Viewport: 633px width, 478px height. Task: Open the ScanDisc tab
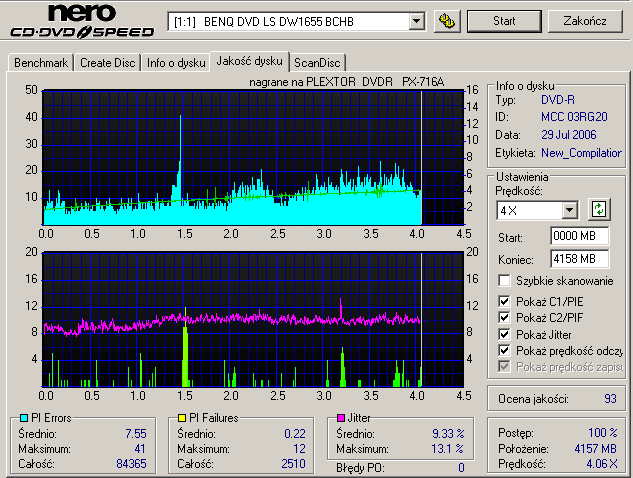tap(317, 63)
